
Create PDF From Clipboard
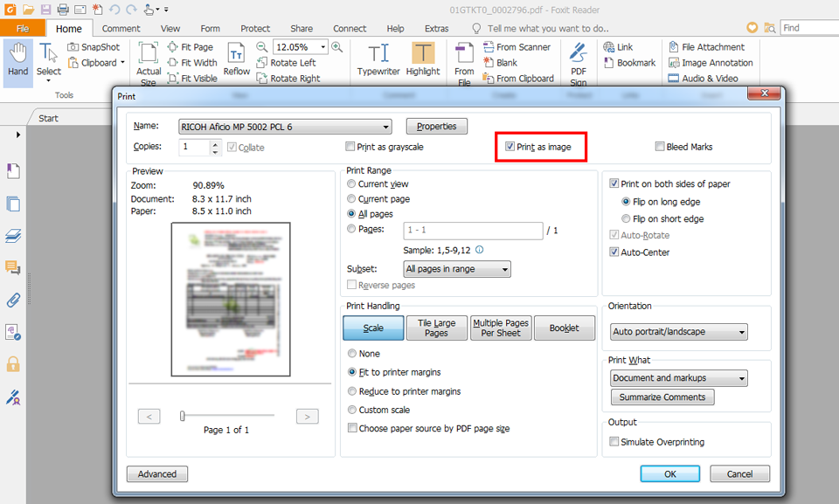pyautogui.click(x=518, y=78)
